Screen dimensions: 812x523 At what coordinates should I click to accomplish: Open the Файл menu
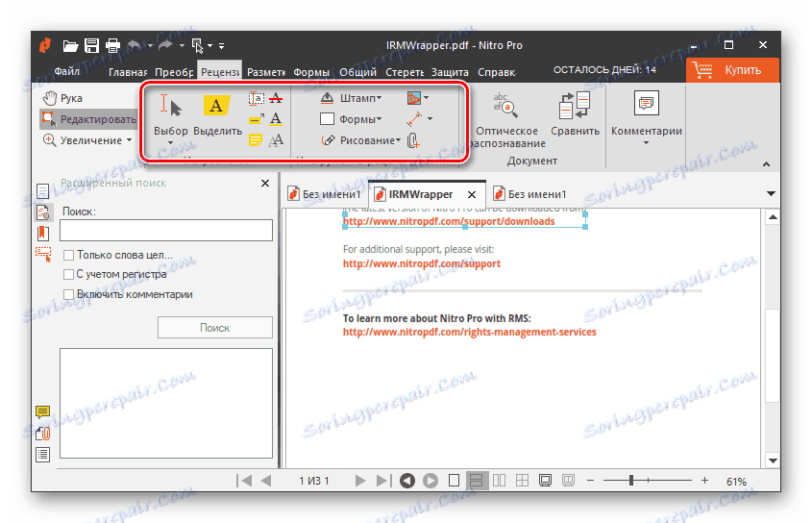tap(67, 71)
